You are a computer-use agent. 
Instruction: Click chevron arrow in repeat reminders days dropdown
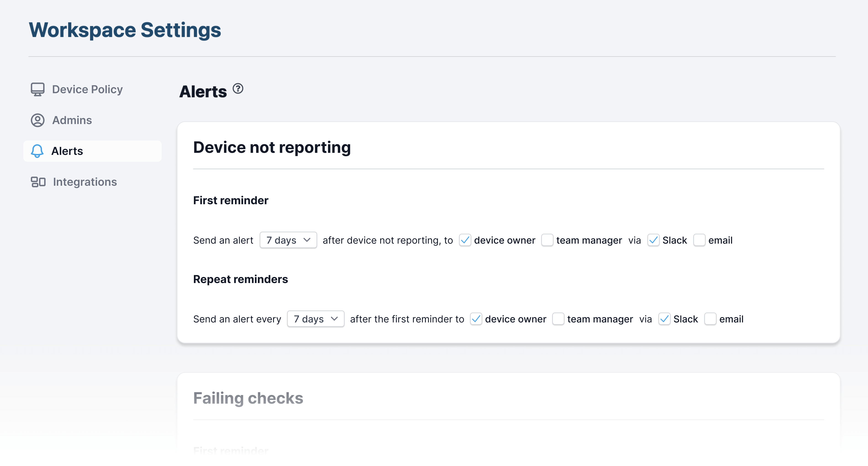[334, 319]
